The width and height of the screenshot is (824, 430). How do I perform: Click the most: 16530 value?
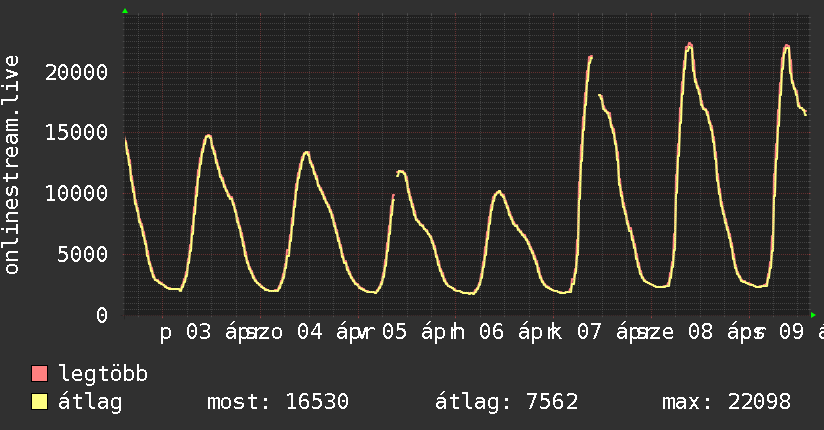click(278, 402)
